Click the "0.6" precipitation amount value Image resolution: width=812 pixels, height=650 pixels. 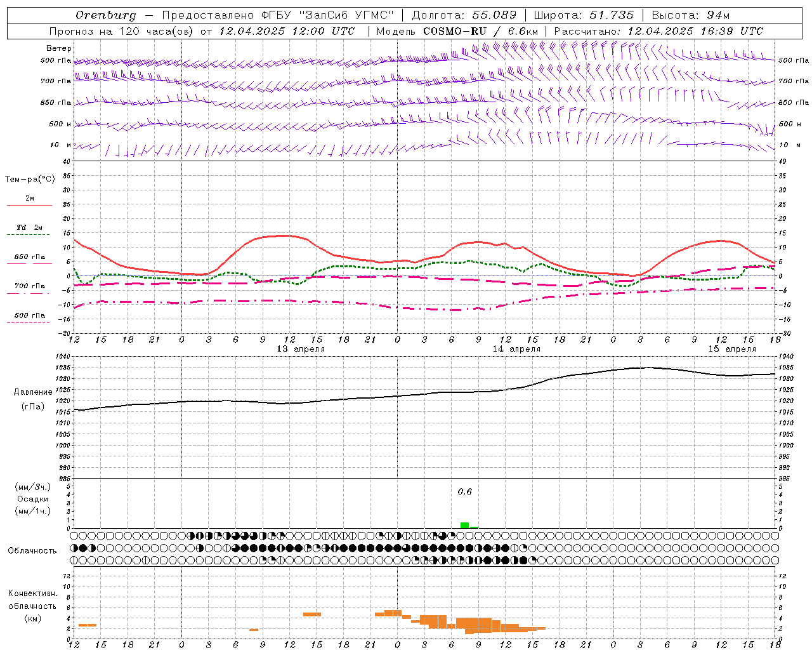pyautogui.click(x=465, y=492)
